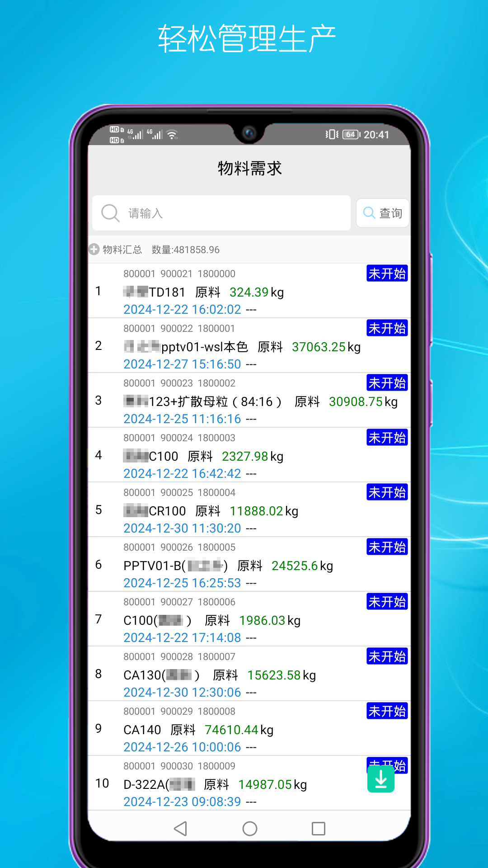488x868 pixels.
Task: Tap the Wi-Fi status bar icon
Action: pos(172,135)
